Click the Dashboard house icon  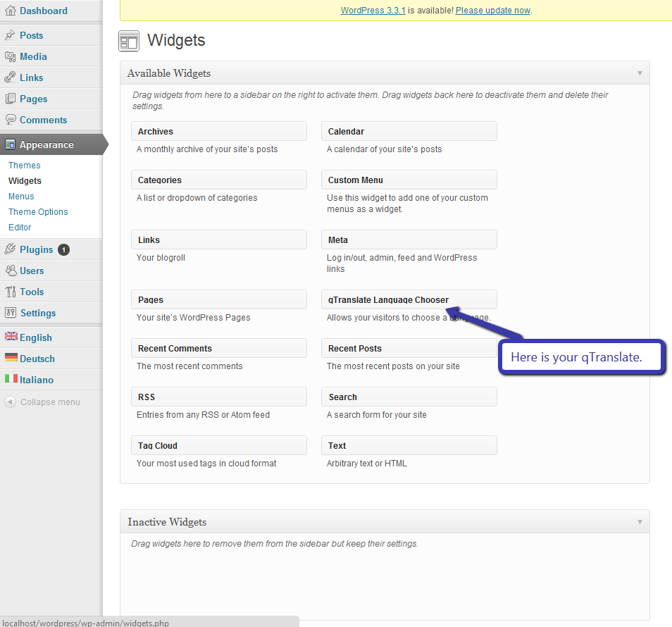[11, 11]
